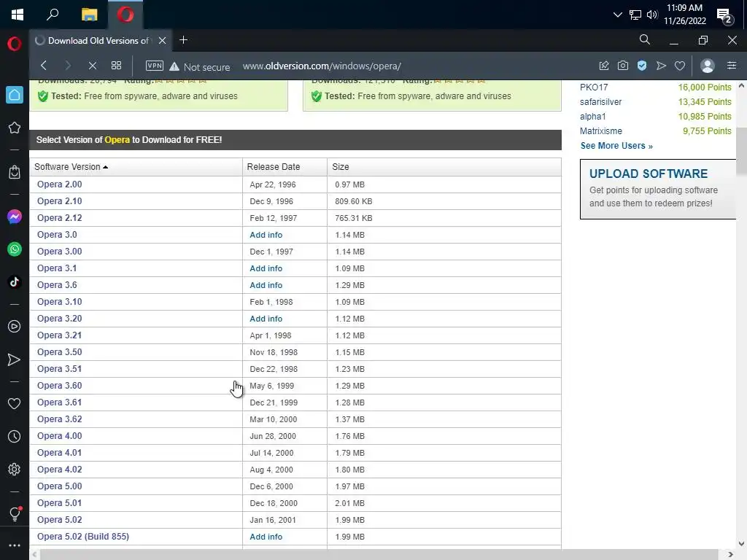This screenshot has width=747, height=560.
Task: Open the volume control in tray
Action: coord(652,15)
